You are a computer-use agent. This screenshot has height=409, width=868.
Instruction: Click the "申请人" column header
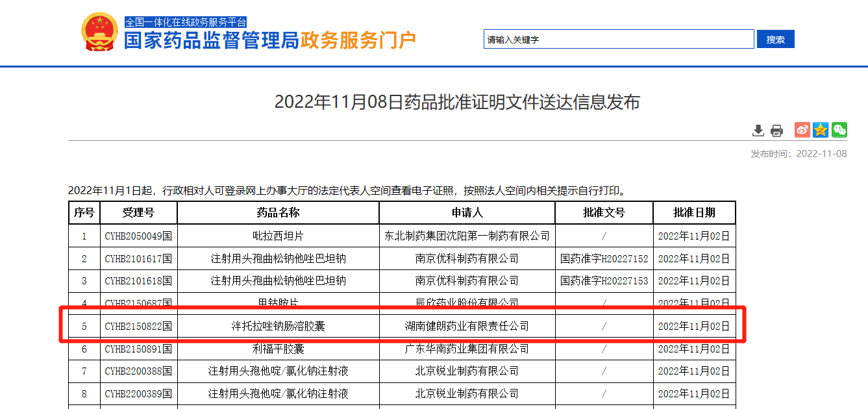467,212
